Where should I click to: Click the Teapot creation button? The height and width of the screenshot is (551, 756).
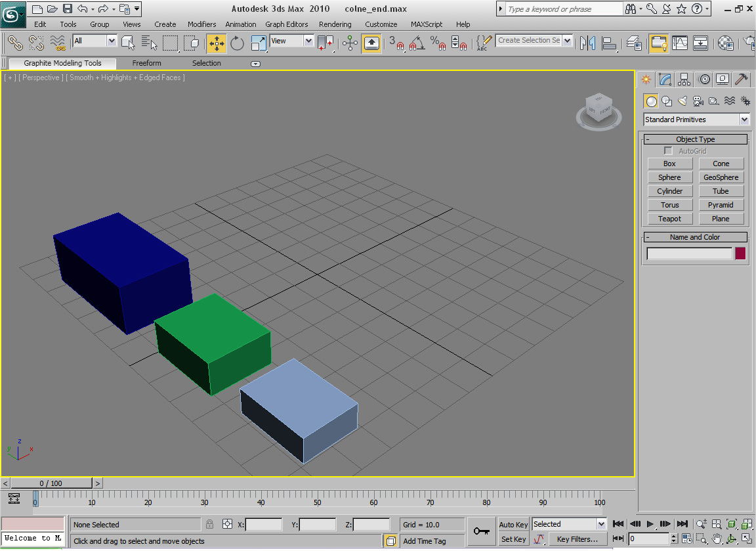[x=669, y=218]
